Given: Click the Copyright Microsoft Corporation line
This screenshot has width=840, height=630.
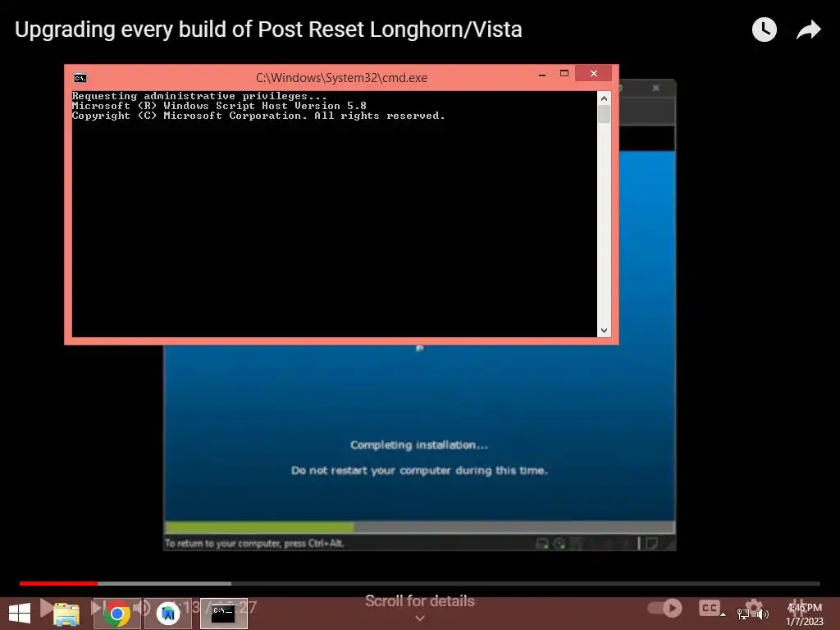Looking at the screenshot, I should [258, 116].
